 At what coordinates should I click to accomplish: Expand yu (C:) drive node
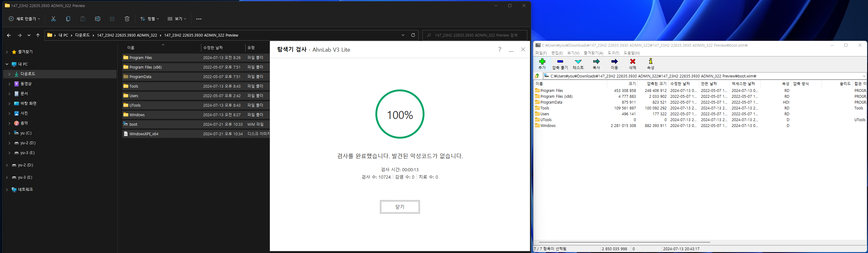coord(10,133)
